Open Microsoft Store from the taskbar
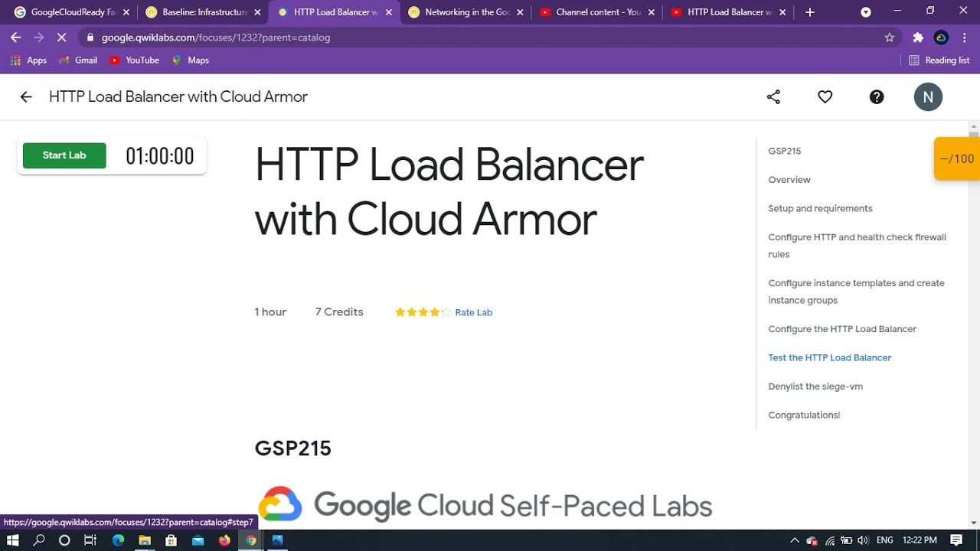 click(171, 540)
